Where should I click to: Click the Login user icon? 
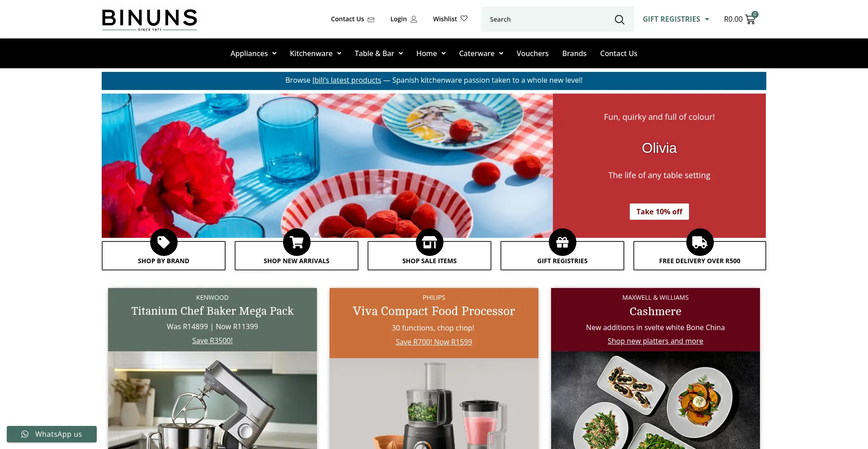click(414, 19)
